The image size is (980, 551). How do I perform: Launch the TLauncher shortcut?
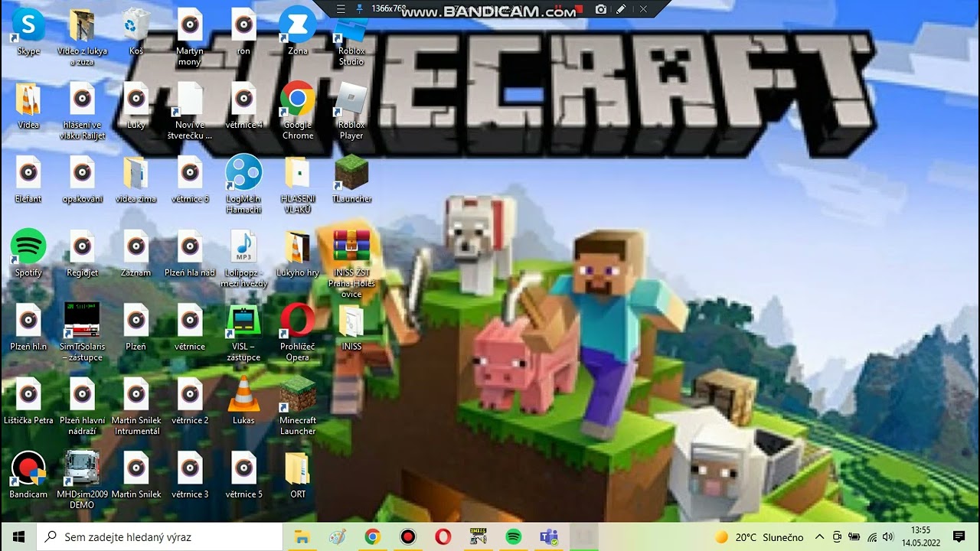(351, 179)
